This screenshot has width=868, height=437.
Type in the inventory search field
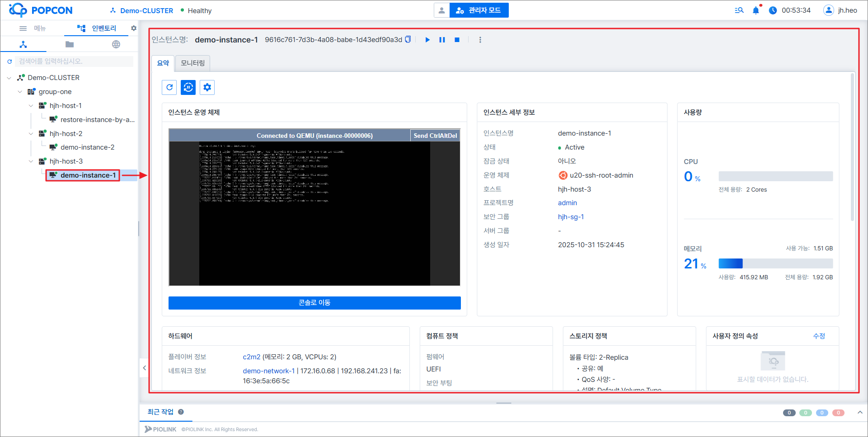[75, 61]
